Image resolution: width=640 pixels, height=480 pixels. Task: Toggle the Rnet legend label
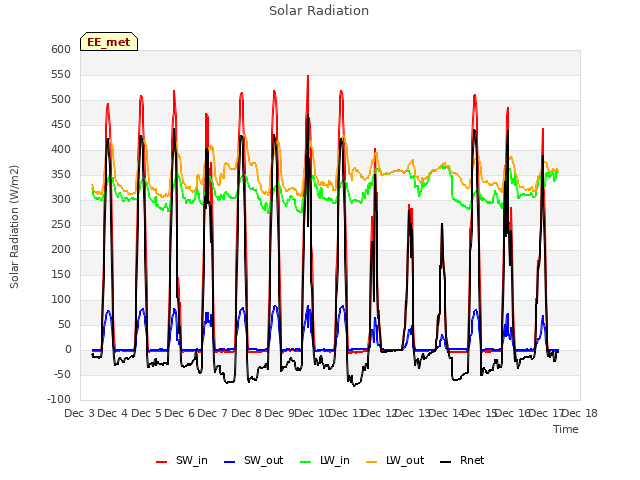point(472,460)
